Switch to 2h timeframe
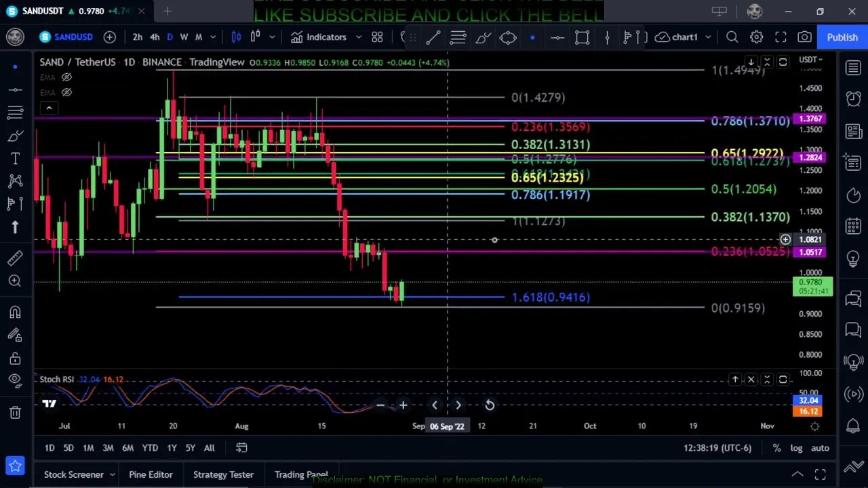Viewport: 868px width, 488px height. (x=138, y=37)
